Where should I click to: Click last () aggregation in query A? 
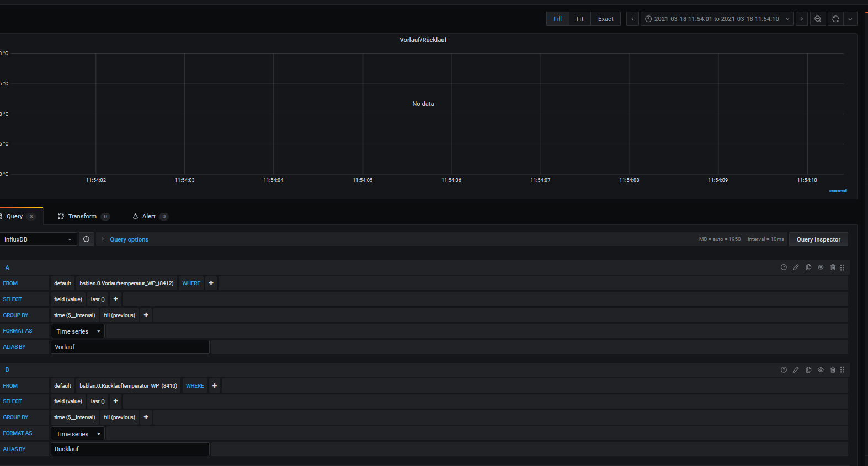(x=98, y=299)
